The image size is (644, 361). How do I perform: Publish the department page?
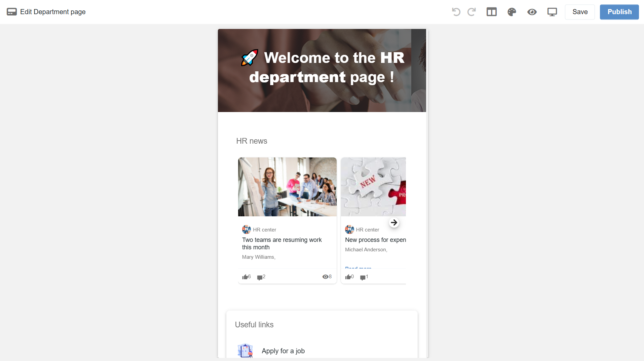click(619, 12)
